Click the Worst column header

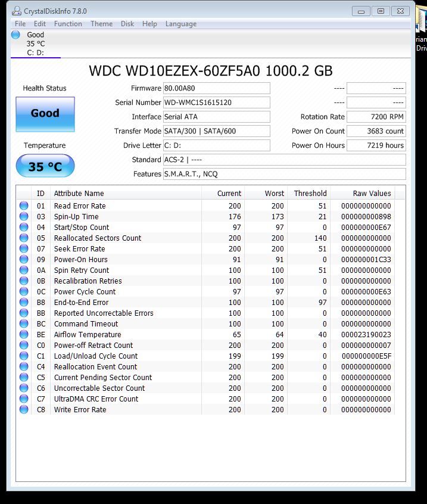point(266,194)
